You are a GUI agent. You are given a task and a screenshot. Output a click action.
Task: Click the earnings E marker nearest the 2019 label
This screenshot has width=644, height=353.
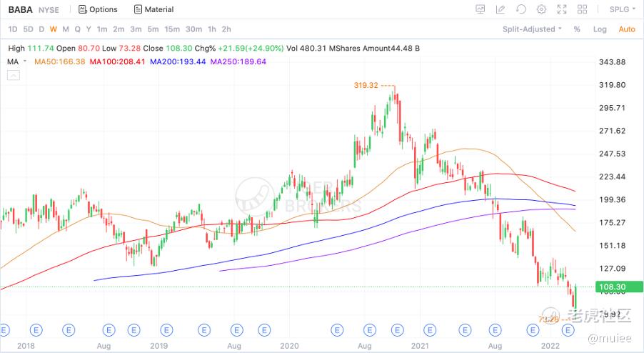click(x=167, y=329)
